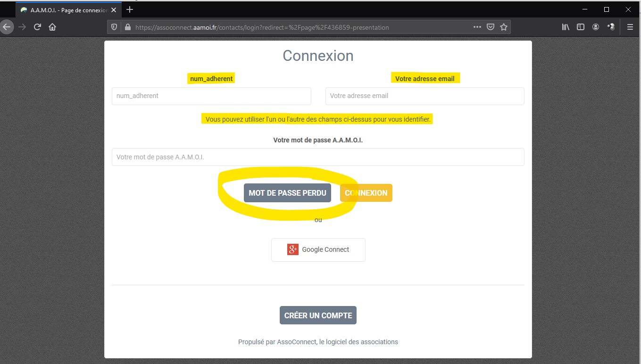Reload the current page
Image resolution: width=641 pixels, height=364 pixels.
[37, 27]
